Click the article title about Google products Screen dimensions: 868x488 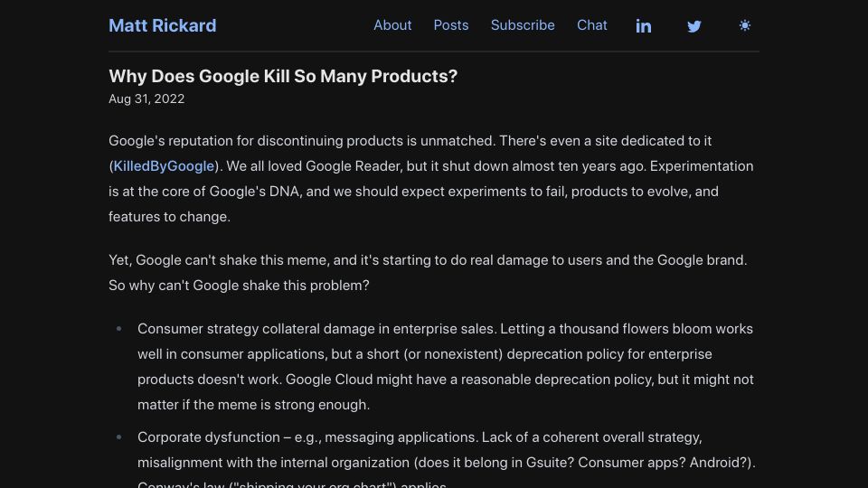point(283,76)
